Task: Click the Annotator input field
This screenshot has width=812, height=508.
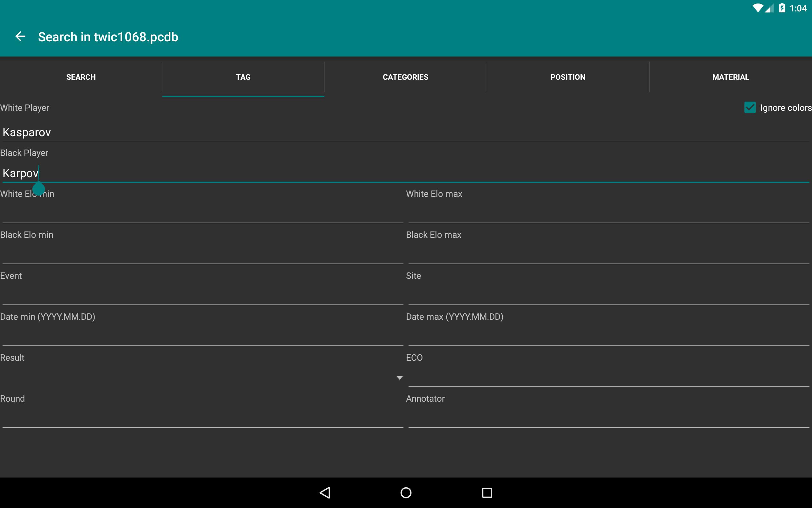Action: [x=609, y=419]
